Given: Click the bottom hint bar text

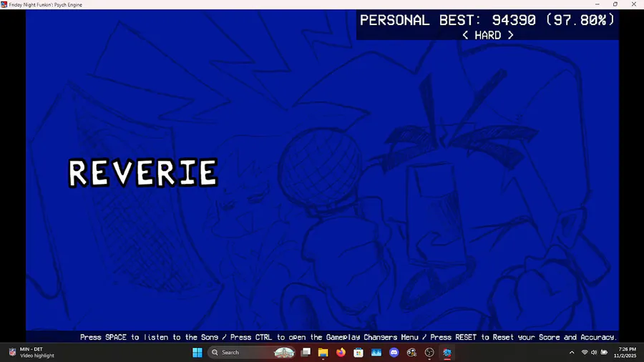Looking at the screenshot, I should tap(348, 337).
